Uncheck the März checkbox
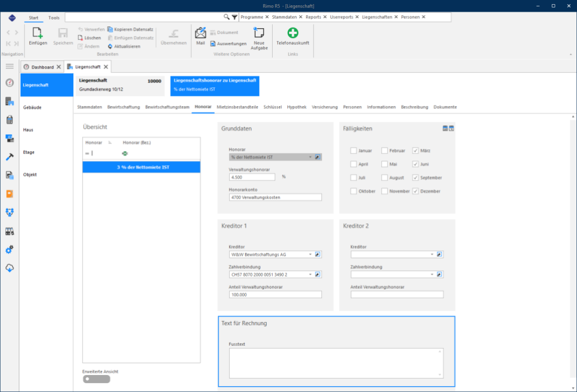 [416, 151]
